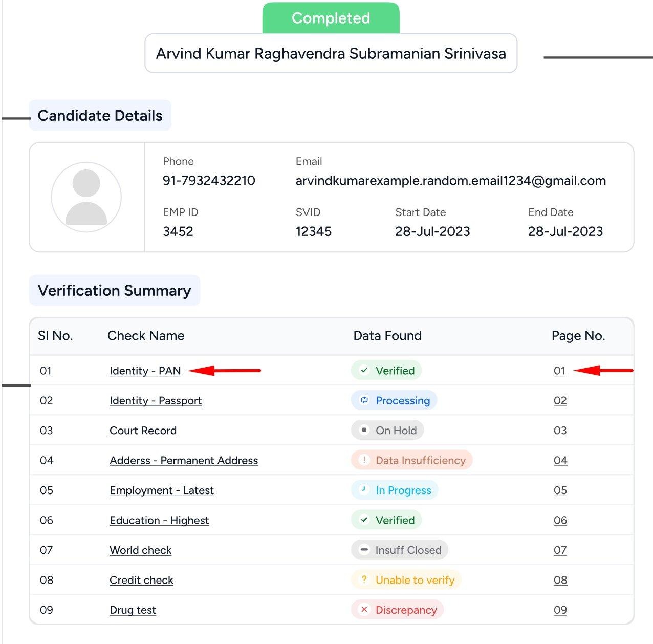This screenshot has height=644, width=653.
Task: Jump to page 01 link
Action: click(559, 371)
